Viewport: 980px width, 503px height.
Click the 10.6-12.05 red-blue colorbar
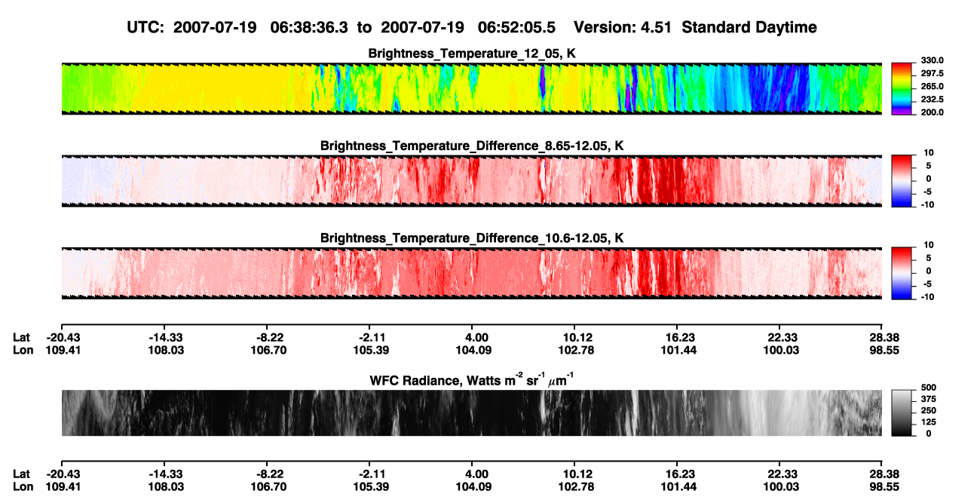(902, 274)
